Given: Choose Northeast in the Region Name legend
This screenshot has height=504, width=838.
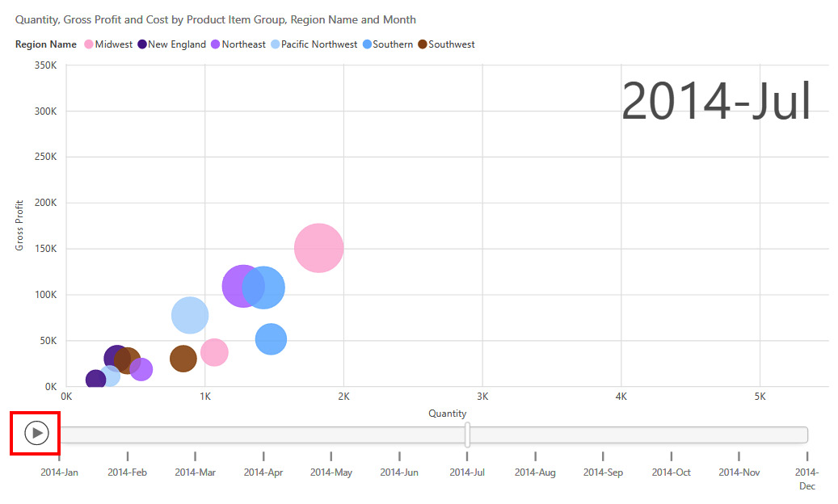Looking at the screenshot, I should [x=243, y=44].
